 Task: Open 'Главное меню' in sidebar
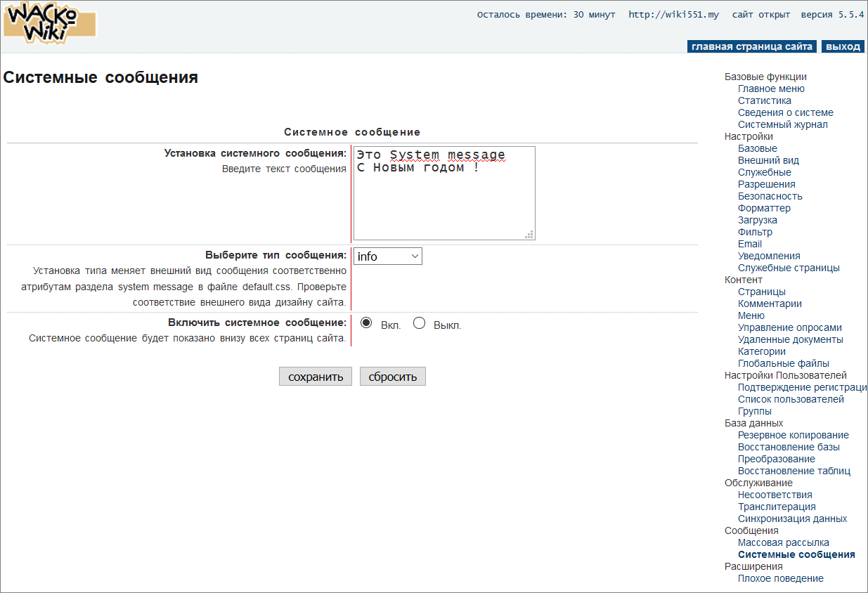[x=771, y=89]
